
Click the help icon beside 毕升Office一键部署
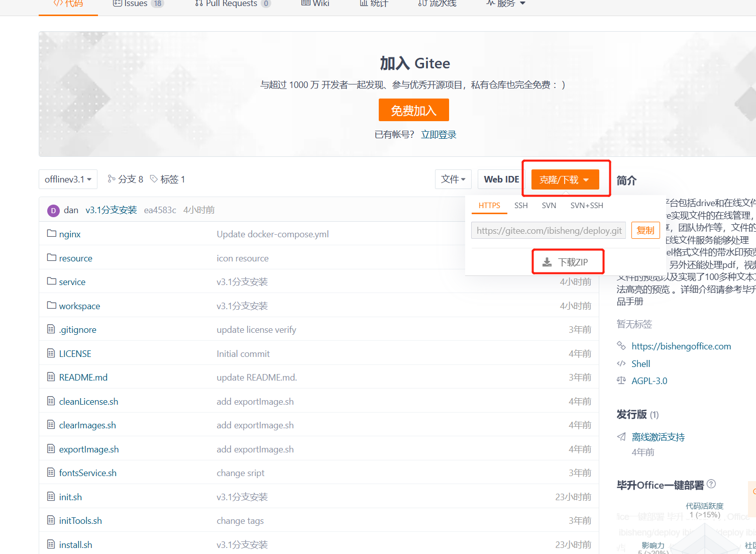(x=711, y=484)
